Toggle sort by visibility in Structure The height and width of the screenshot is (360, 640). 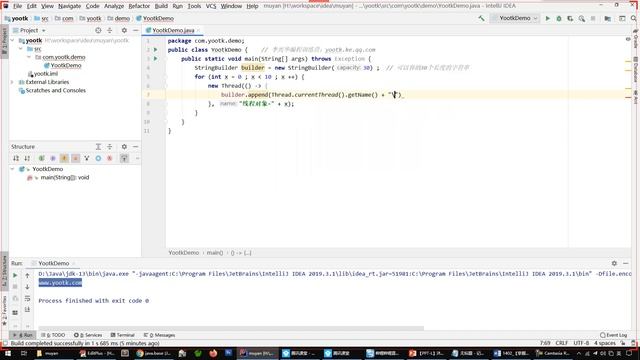[16, 158]
